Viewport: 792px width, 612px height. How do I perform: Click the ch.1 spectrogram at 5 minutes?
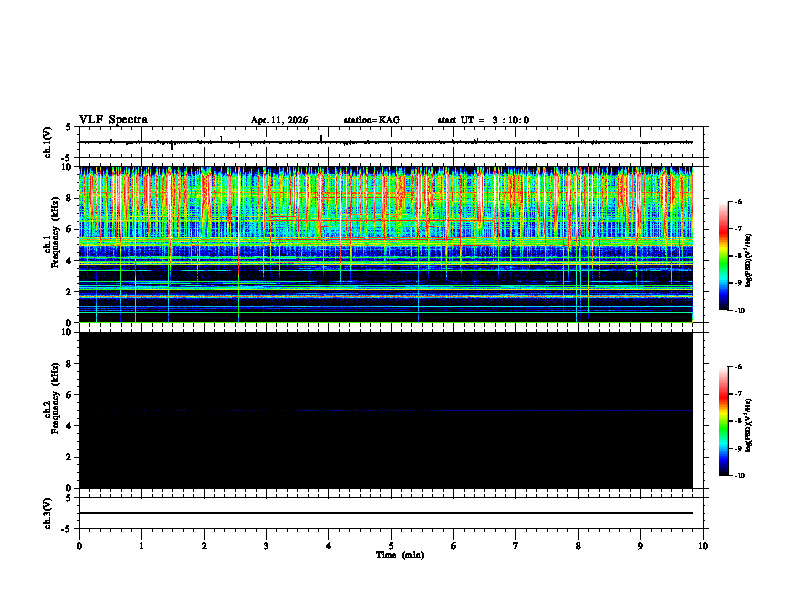391,244
